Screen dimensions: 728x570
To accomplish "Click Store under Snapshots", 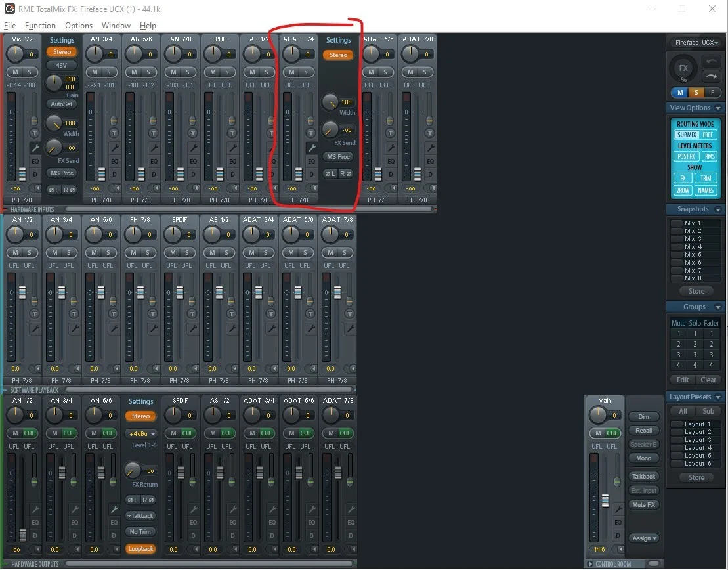I will pos(696,291).
